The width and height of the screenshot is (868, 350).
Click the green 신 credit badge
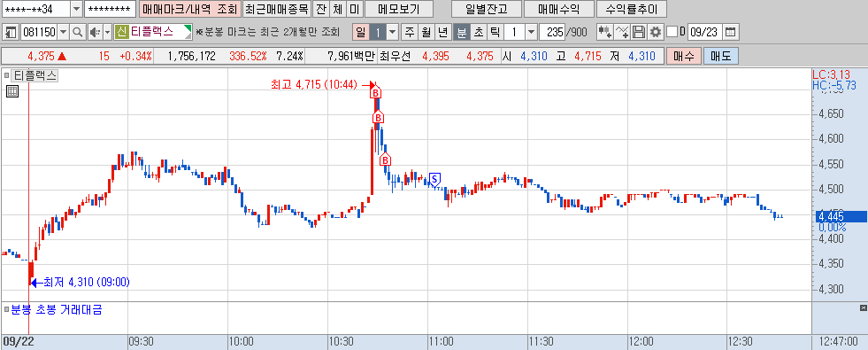tap(122, 32)
